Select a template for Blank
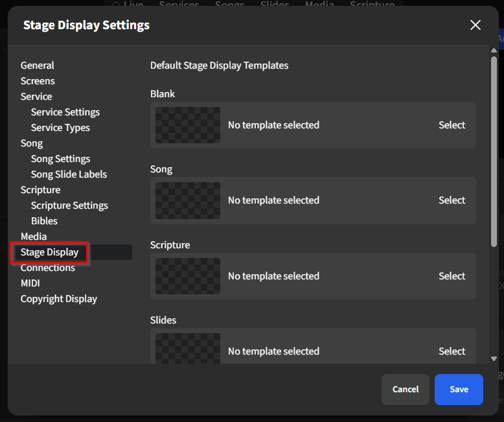 [452, 125]
